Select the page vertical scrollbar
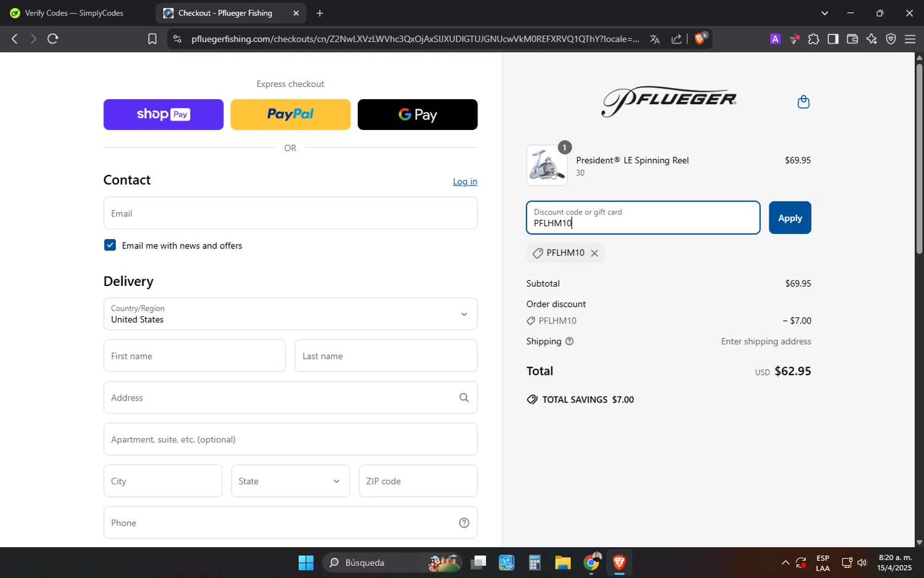 [919, 160]
